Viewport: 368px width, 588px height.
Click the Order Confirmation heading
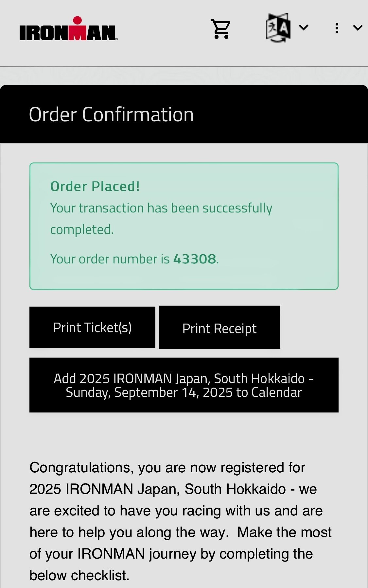111,114
